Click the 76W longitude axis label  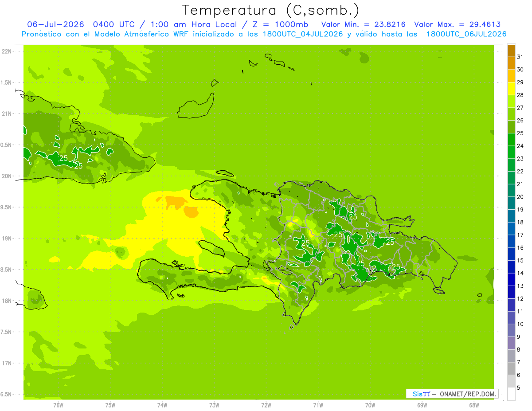coord(58,405)
